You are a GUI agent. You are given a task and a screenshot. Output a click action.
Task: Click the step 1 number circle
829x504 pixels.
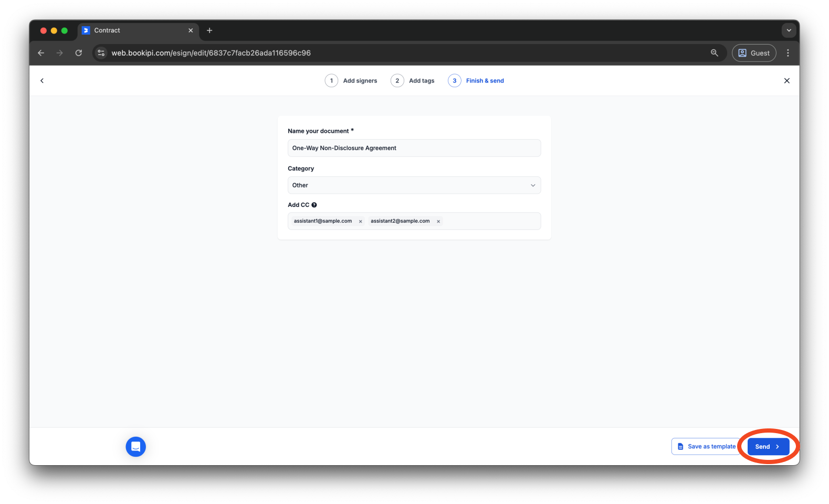(331, 81)
